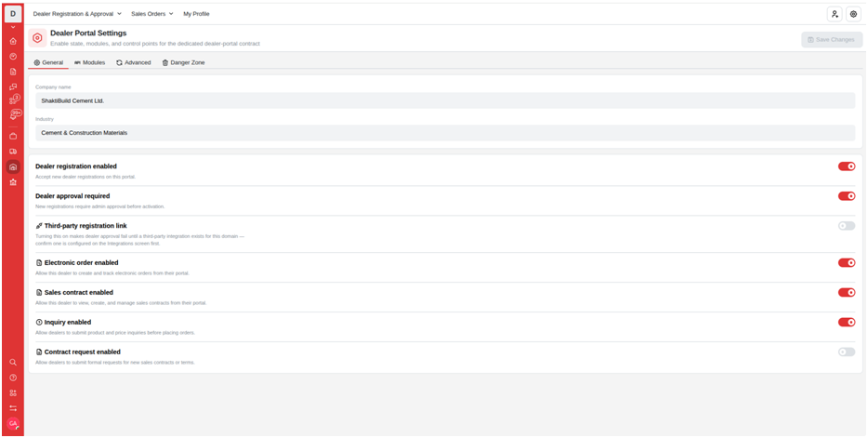Enable the Third-party registration link switch
868x438 pixels.
coord(847,226)
